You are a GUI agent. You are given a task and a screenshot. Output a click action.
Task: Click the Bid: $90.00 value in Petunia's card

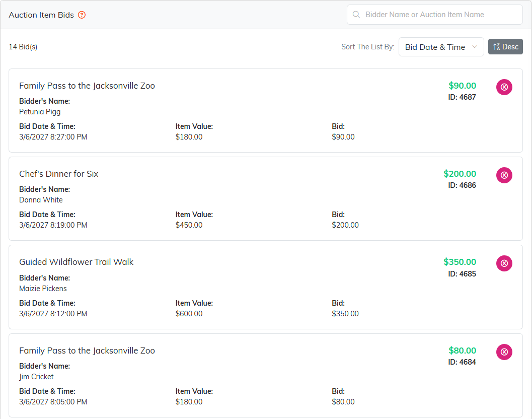pyautogui.click(x=343, y=137)
